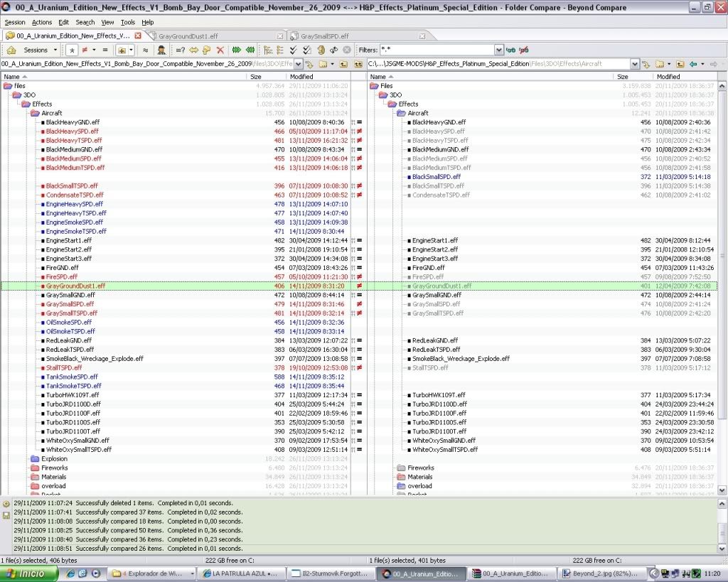728x582 pixels.
Task: Click the Select All Files checkmark-page icon
Action: (x=307, y=50)
